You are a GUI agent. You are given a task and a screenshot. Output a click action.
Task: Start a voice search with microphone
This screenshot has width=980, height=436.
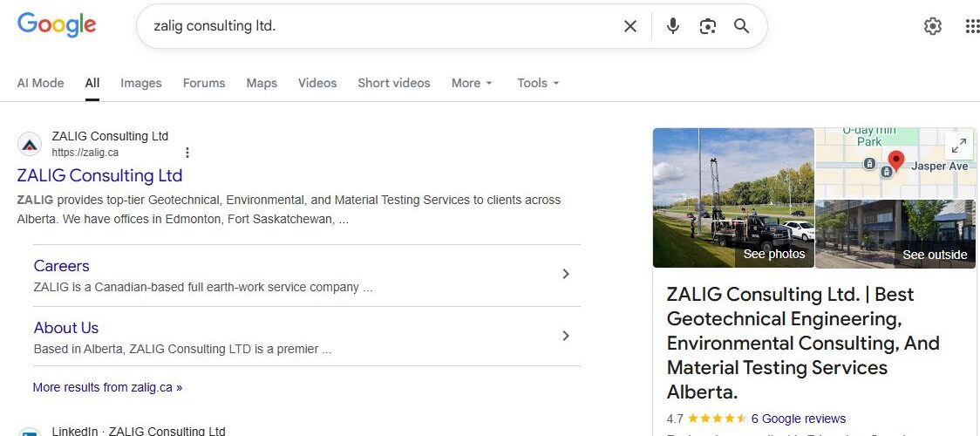click(x=673, y=26)
